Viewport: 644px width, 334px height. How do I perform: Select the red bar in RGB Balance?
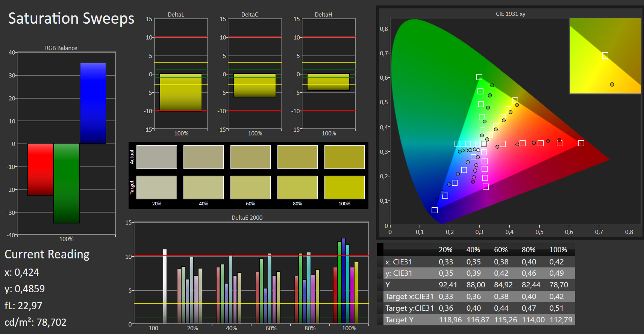point(40,169)
